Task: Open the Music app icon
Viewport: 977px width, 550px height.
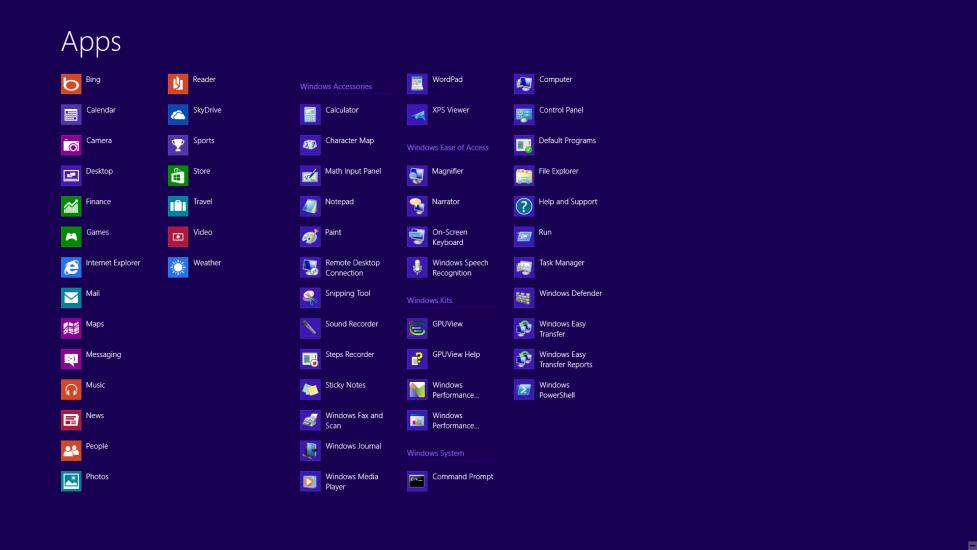Action: coord(71,389)
